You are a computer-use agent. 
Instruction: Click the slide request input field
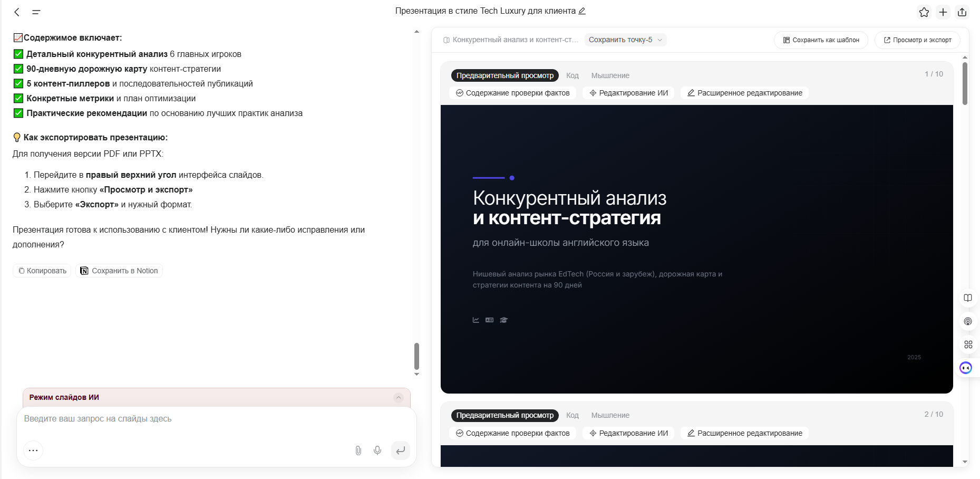click(x=217, y=419)
